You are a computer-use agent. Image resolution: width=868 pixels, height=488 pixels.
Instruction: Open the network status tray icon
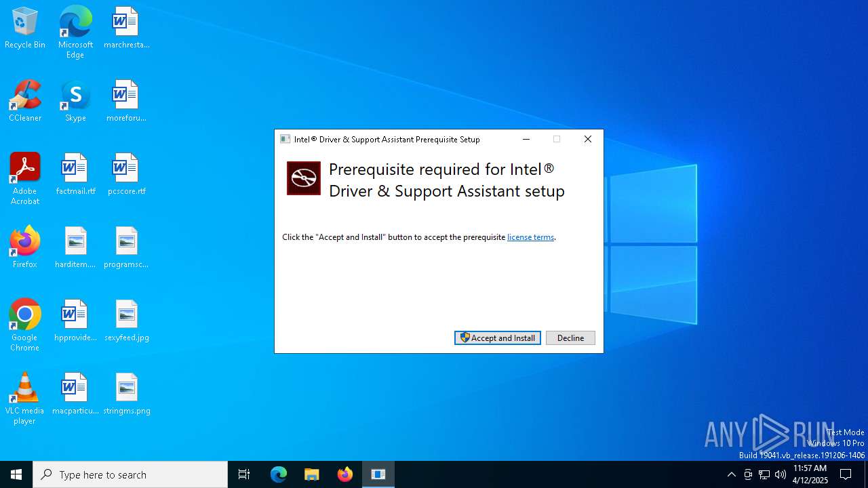tap(764, 474)
